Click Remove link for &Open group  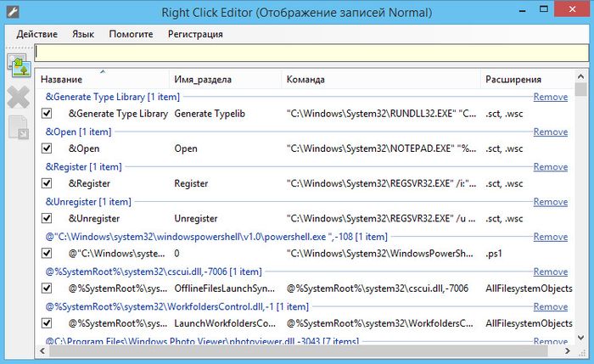550,132
